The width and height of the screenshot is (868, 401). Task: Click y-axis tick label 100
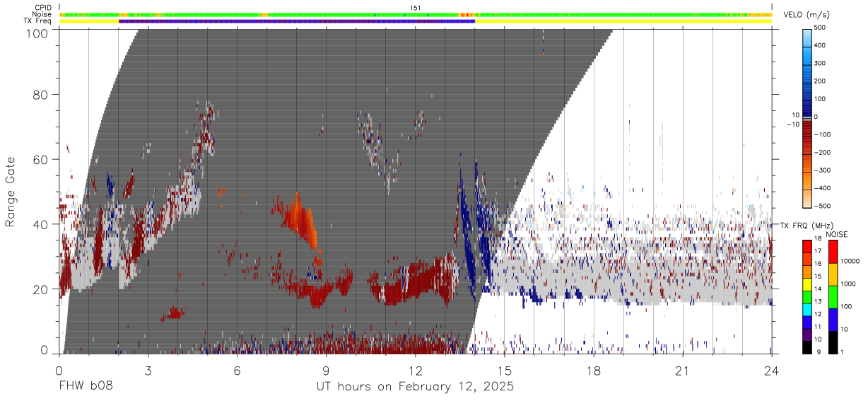click(x=38, y=33)
